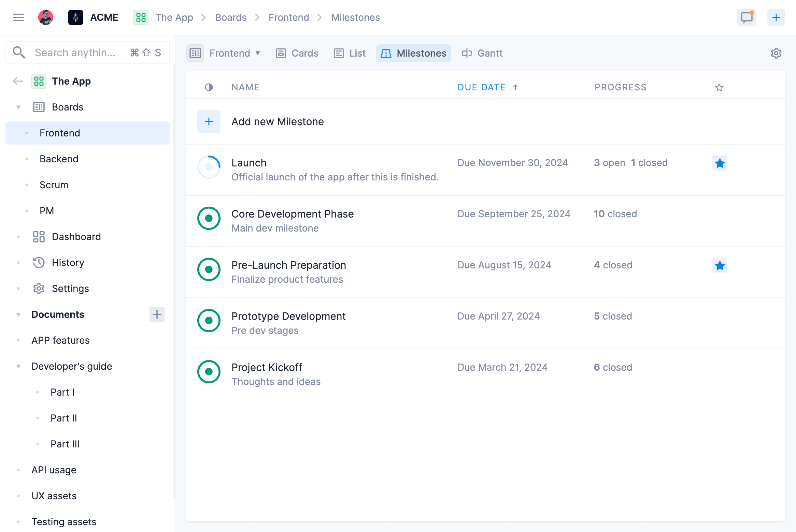Open the board settings gear icon
796x532 pixels.
[x=776, y=53]
